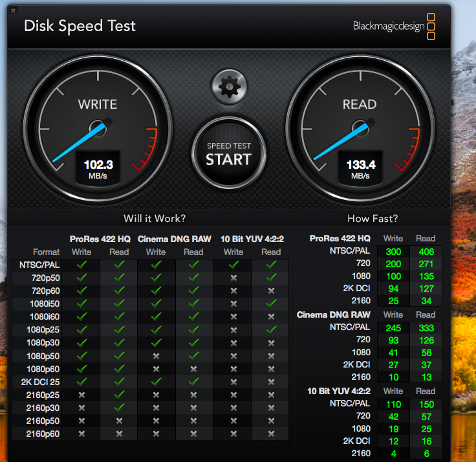Click the 10 Bit YUV 4:2:2 column header in Will it Work
The image size is (476, 462).
[252, 239]
